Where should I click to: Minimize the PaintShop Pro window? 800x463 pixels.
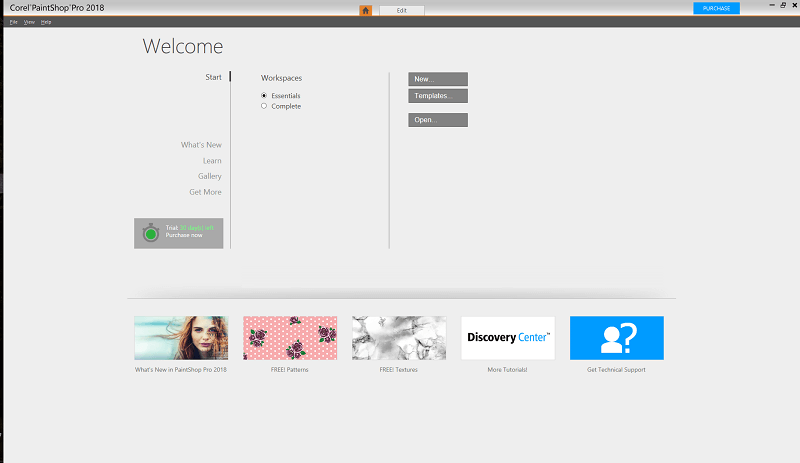(772, 5)
